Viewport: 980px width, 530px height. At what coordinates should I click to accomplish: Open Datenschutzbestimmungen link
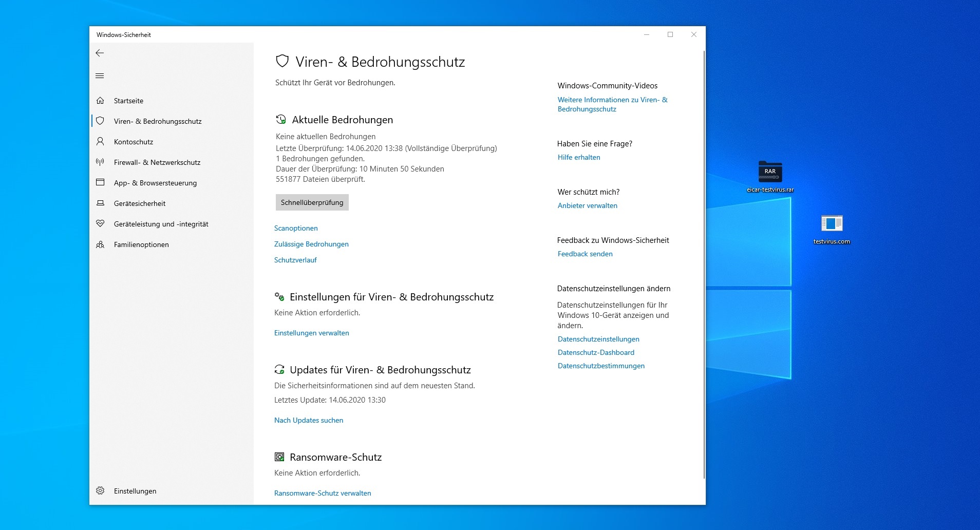pyautogui.click(x=601, y=366)
